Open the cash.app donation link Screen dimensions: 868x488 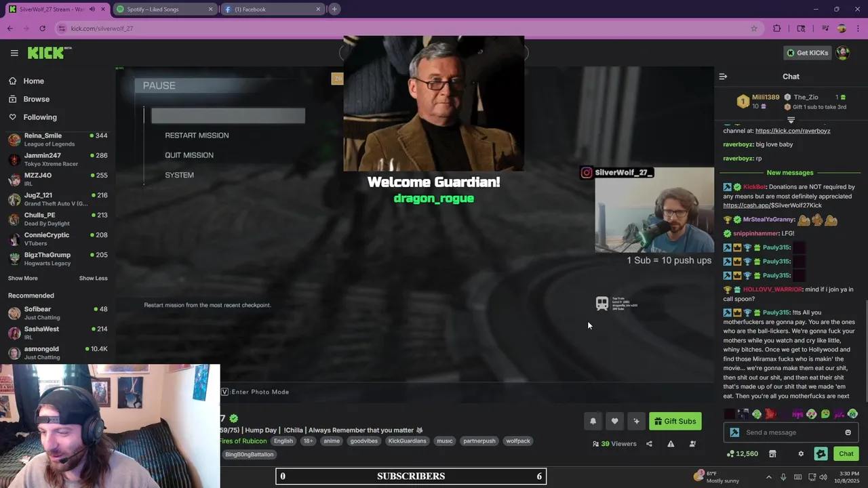[772, 205]
